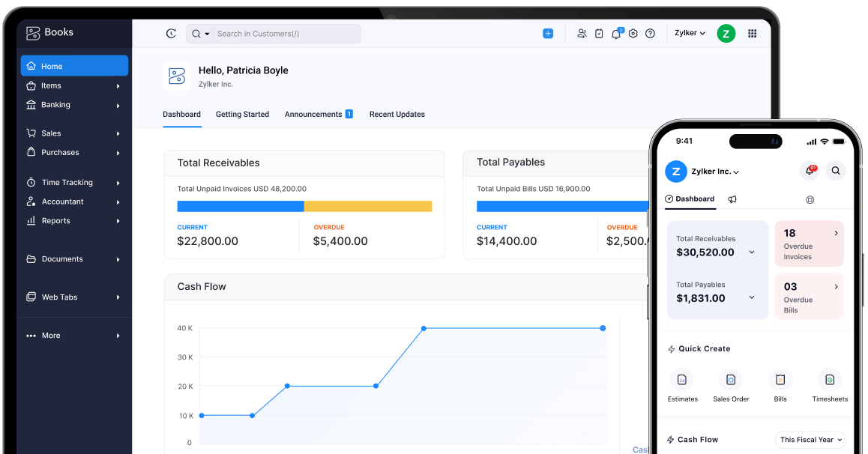
Task: Open the Recent Updates tab
Action: click(x=397, y=114)
